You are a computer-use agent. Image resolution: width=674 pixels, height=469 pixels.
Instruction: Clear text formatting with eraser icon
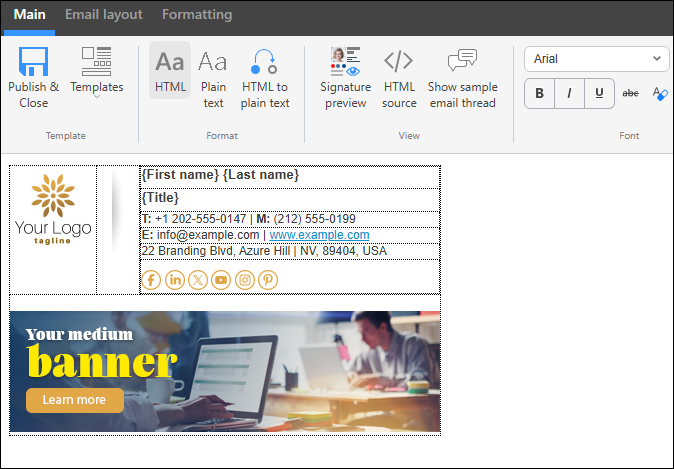click(660, 93)
